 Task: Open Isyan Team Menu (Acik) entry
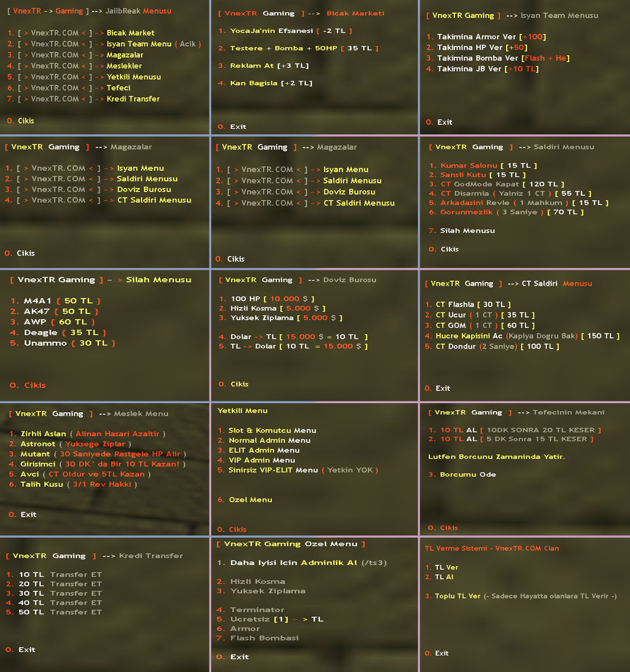(x=104, y=44)
